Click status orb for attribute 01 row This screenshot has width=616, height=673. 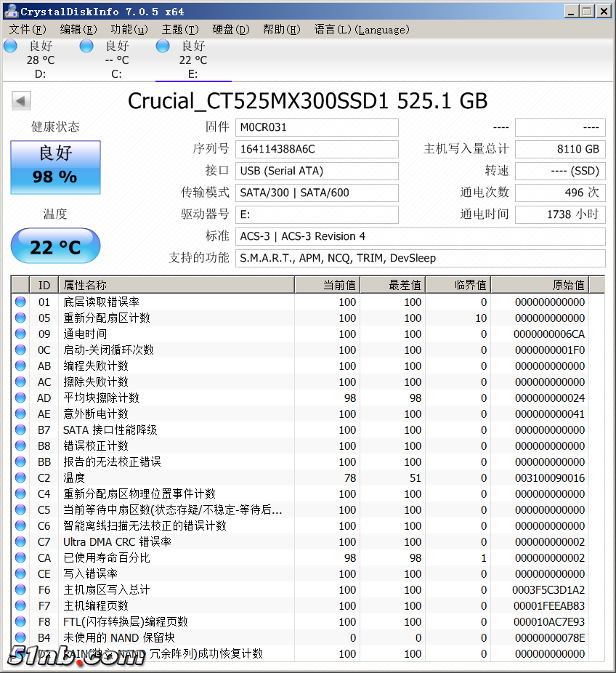tap(20, 302)
